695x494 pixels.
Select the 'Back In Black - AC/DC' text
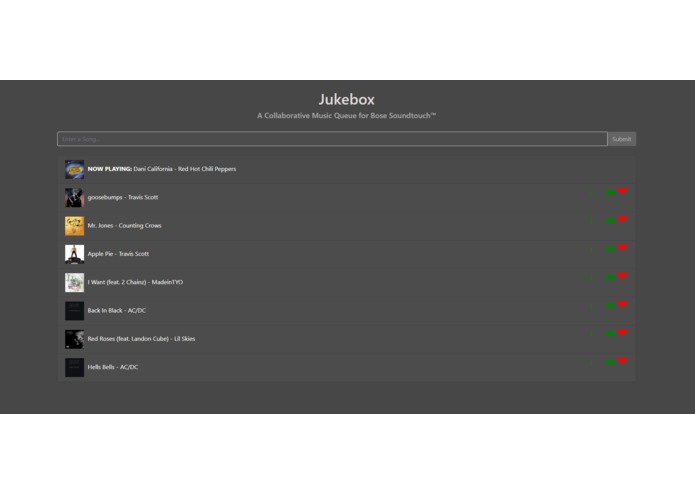point(117,311)
